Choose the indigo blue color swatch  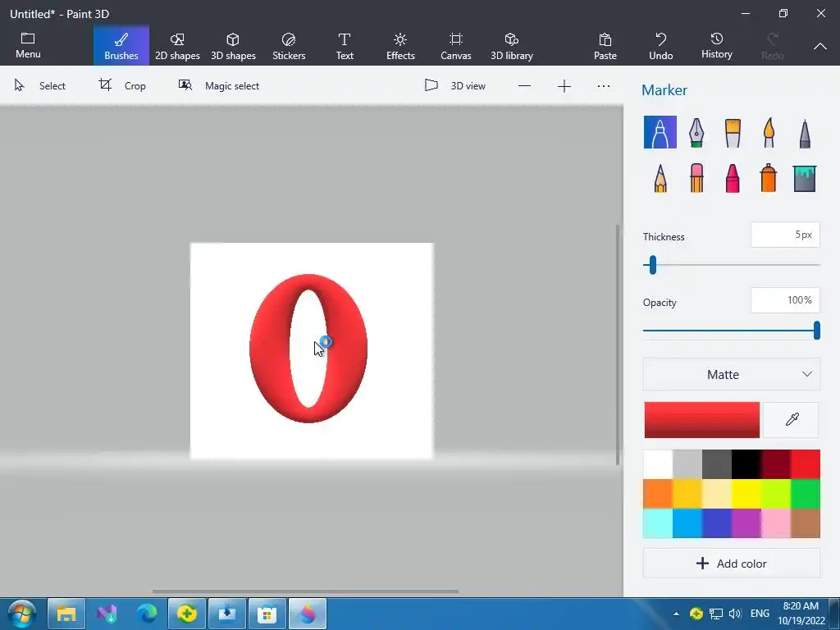click(x=717, y=523)
